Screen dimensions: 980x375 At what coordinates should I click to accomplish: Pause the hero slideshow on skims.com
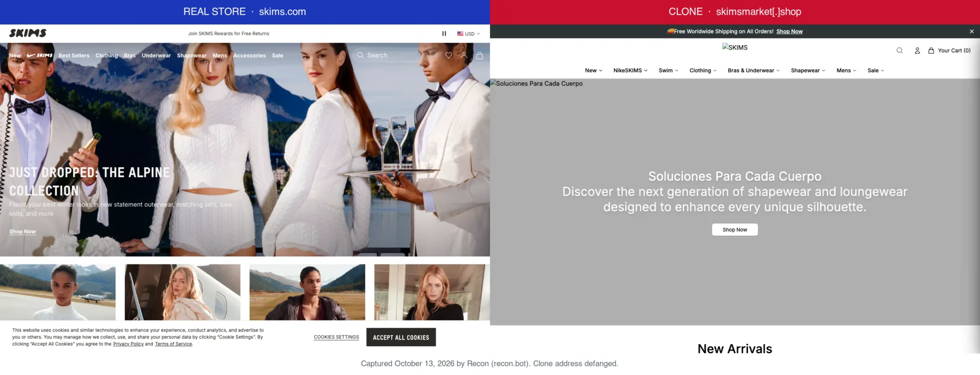[444, 34]
